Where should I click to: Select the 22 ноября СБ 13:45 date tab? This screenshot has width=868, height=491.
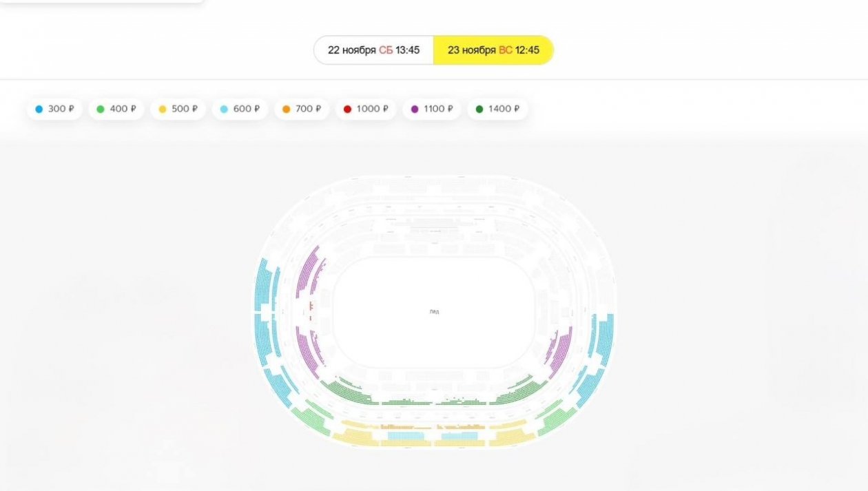pyautogui.click(x=373, y=50)
